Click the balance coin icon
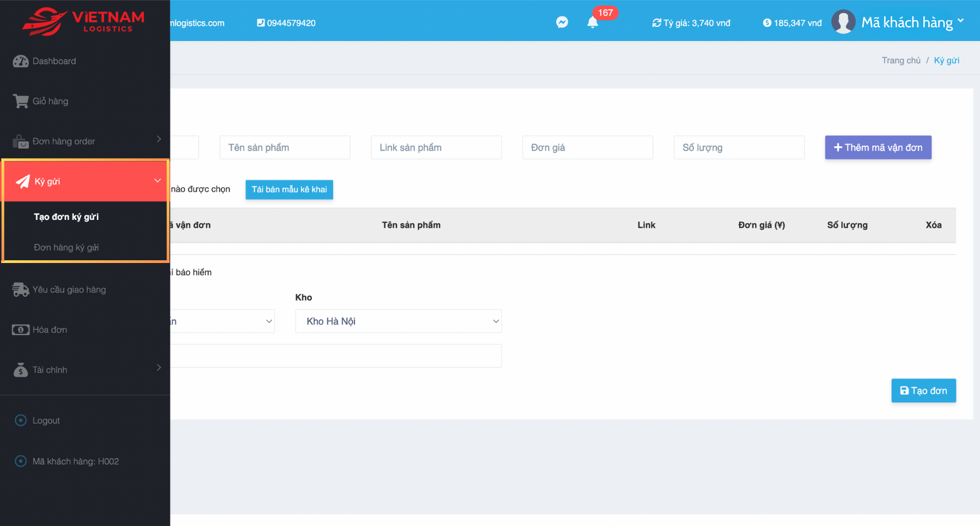Screen dimensions: 980x526 [x=767, y=23]
